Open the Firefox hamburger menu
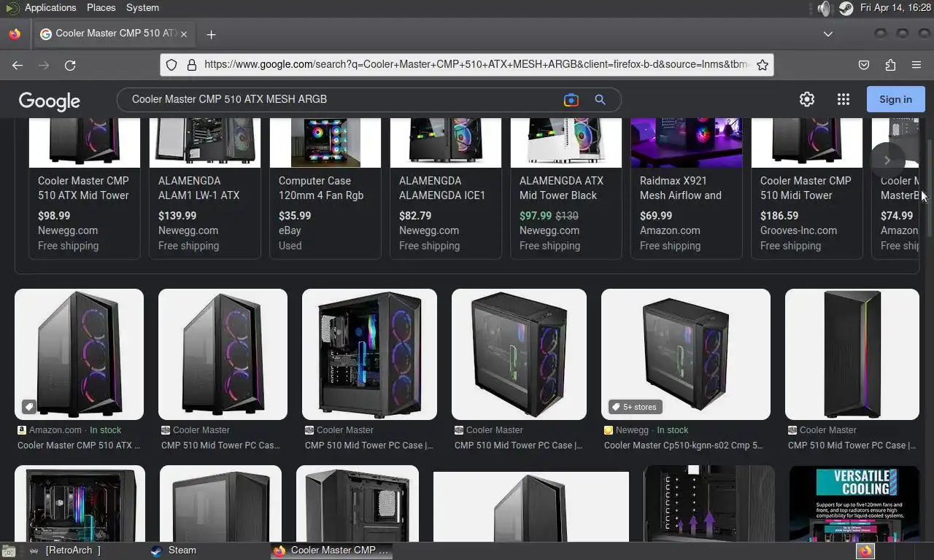Viewport: 934px width, 560px height. point(916,65)
